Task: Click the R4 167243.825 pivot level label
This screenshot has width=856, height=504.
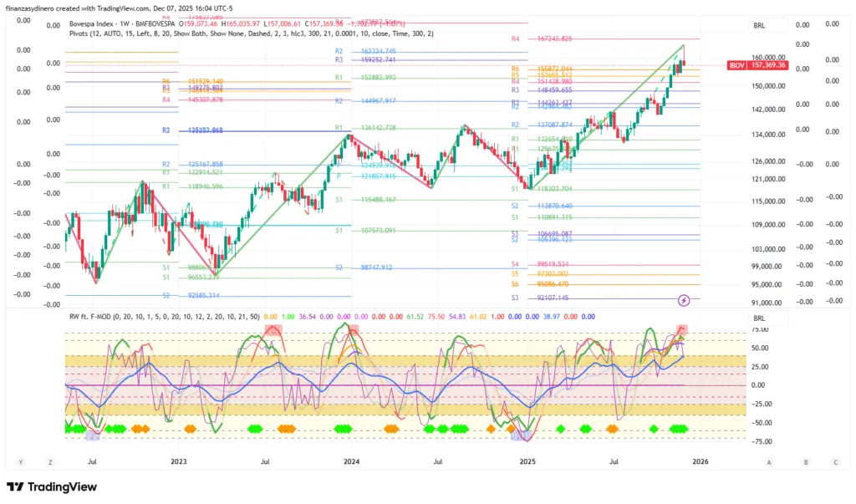Action: tap(542, 39)
